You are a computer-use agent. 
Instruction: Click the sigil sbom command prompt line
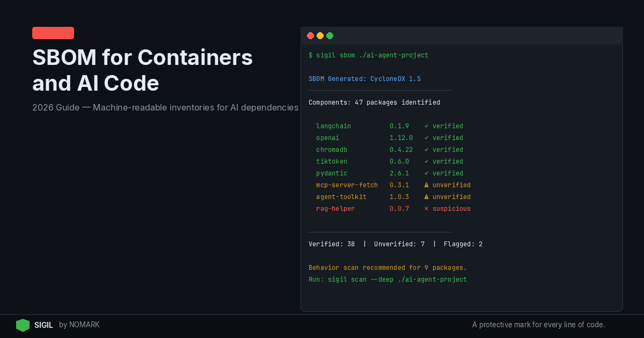click(x=368, y=55)
